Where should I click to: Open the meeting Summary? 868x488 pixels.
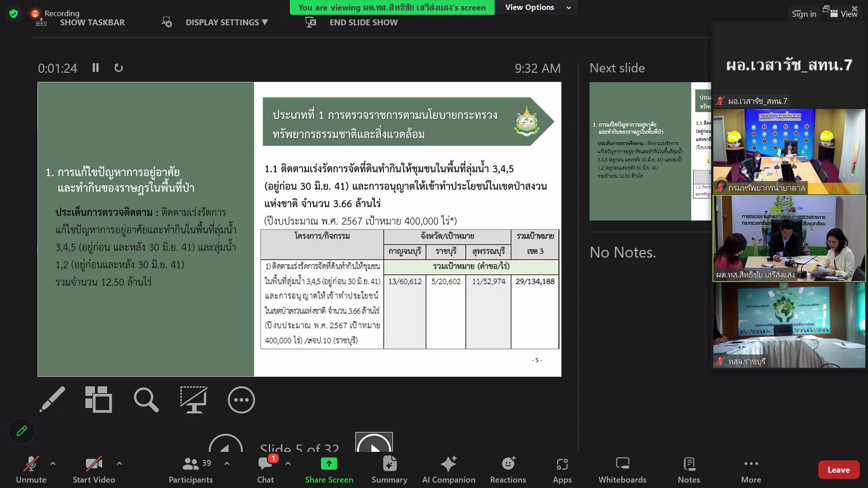(x=389, y=470)
